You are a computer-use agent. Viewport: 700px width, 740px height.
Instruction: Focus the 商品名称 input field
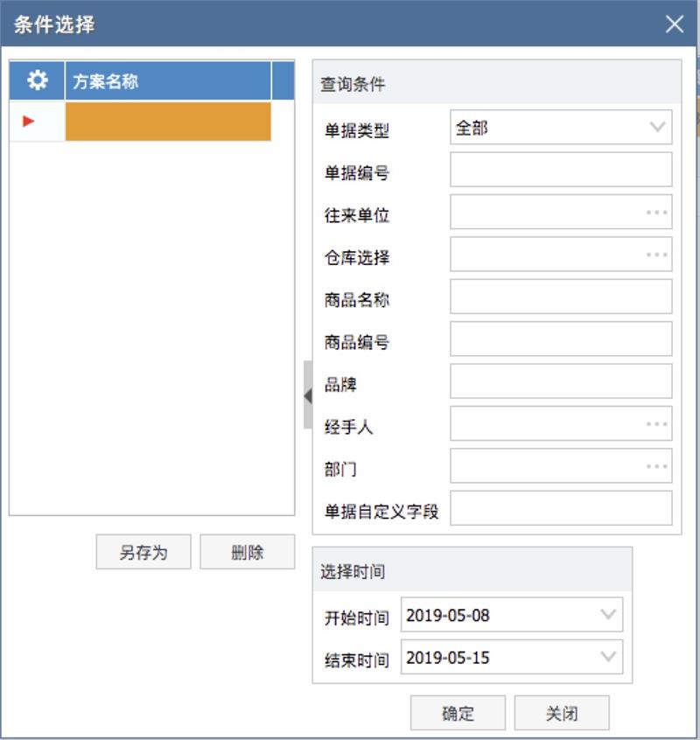(x=561, y=297)
